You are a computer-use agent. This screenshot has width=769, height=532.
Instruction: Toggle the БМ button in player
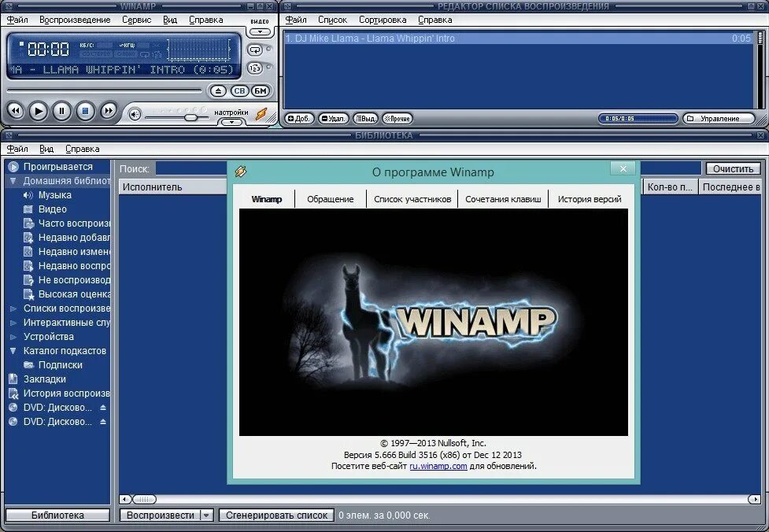261,91
